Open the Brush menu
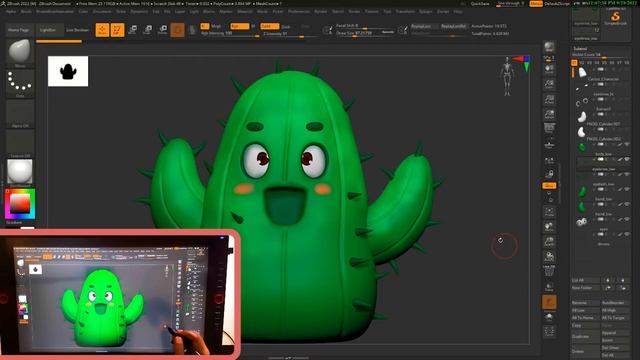The height and width of the screenshot is (360, 640). coord(26,11)
